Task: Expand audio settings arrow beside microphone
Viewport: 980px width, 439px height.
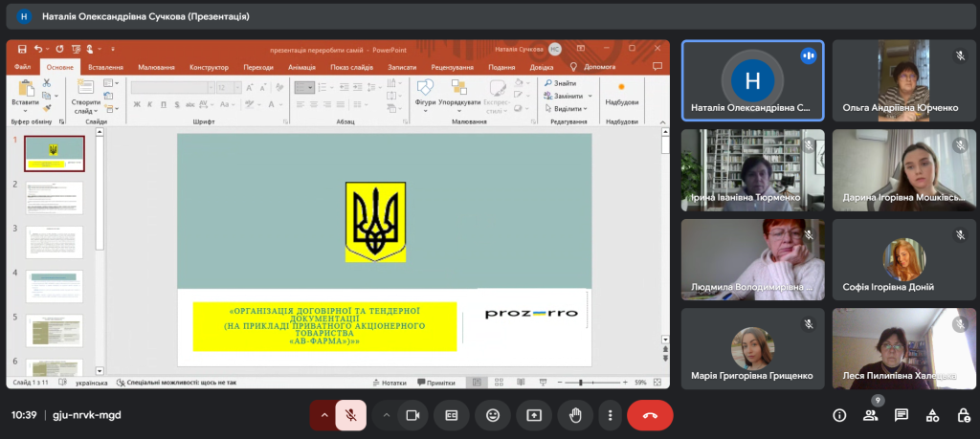Action: 323,415
